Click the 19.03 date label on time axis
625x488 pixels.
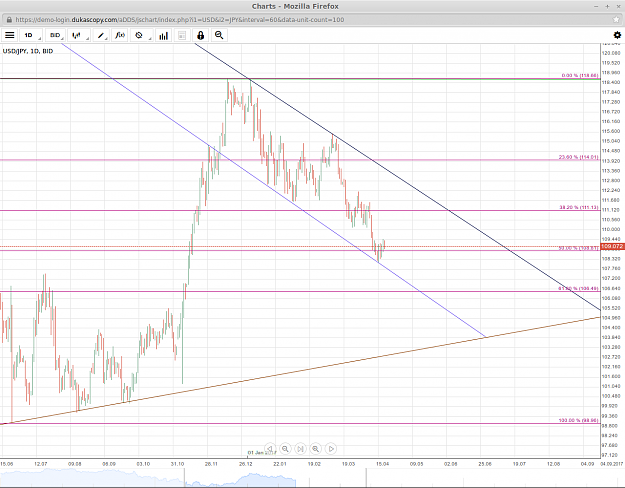click(348, 464)
